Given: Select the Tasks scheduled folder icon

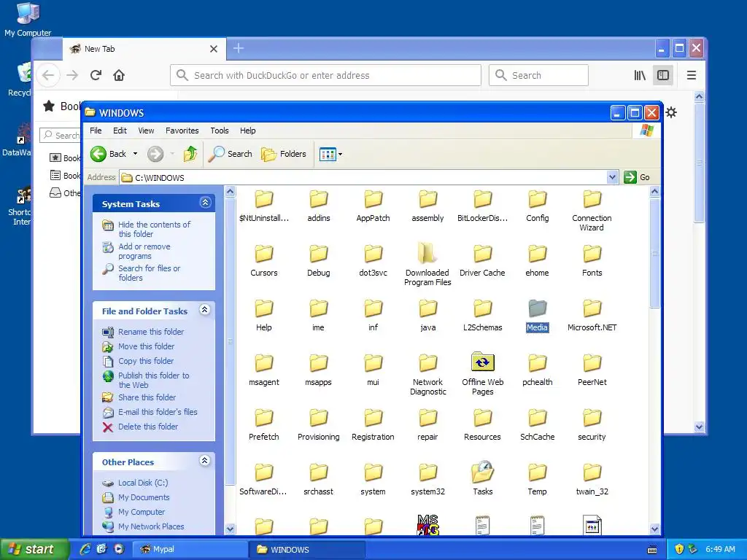Looking at the screenshot, I should click(x=483, y=472).
